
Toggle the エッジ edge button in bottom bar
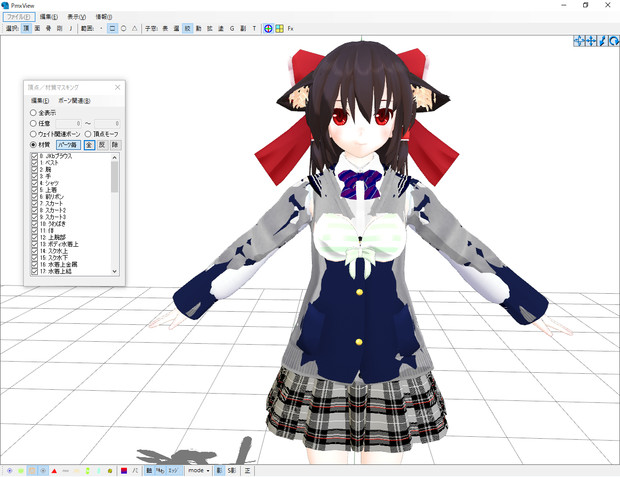(173, 471)
